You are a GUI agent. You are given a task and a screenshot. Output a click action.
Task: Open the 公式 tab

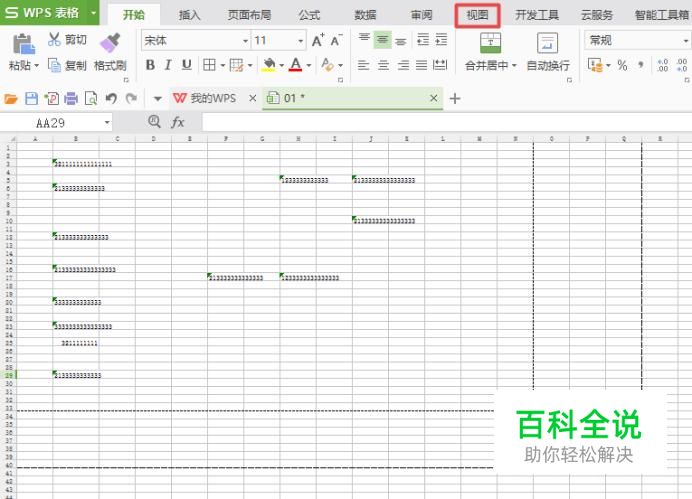[x=309, y=15]
